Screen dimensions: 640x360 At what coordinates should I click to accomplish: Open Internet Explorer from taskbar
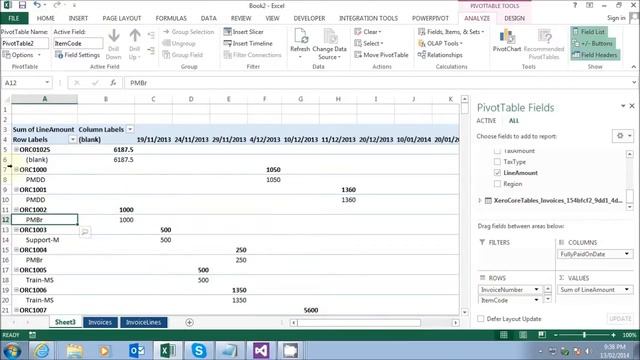point(42,351)
